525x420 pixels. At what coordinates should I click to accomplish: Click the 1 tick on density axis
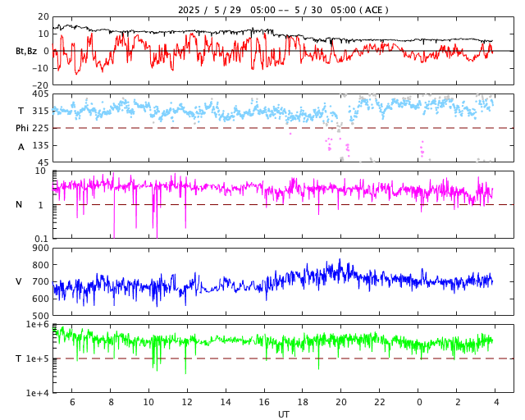pos(40,204)
